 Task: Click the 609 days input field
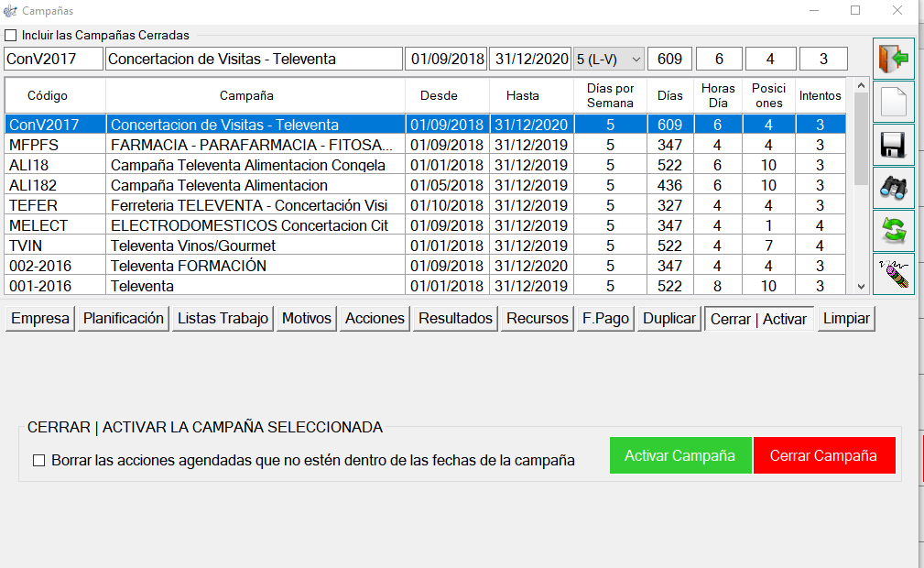670,59
